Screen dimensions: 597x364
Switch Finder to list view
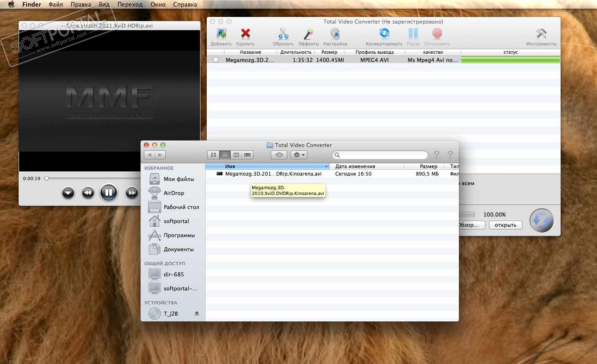coord(225,155)
